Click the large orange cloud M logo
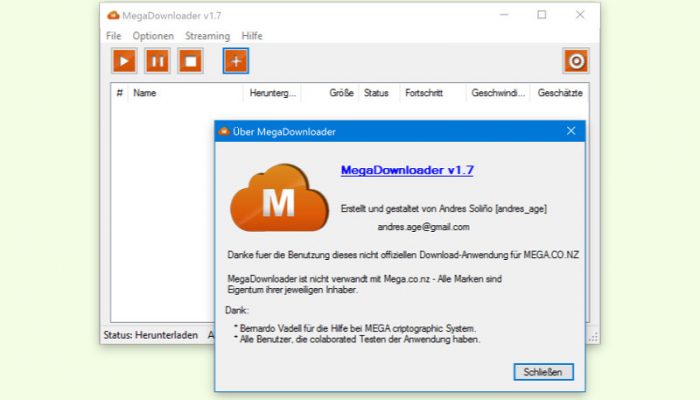Viewport: 700px width, 400px height. [x=279, y=198]
